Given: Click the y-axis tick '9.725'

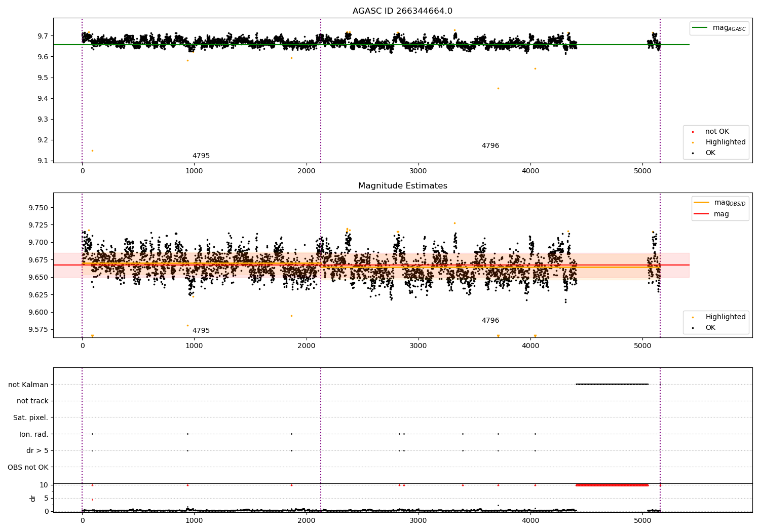Looking at the screenshot, I should 39,225.
